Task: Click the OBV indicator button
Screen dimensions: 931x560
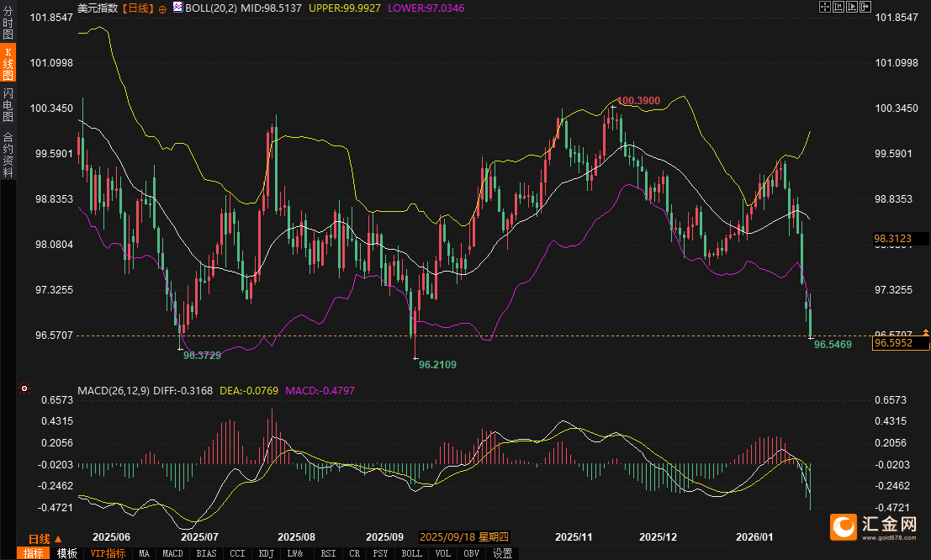Action: pos(472,553)
